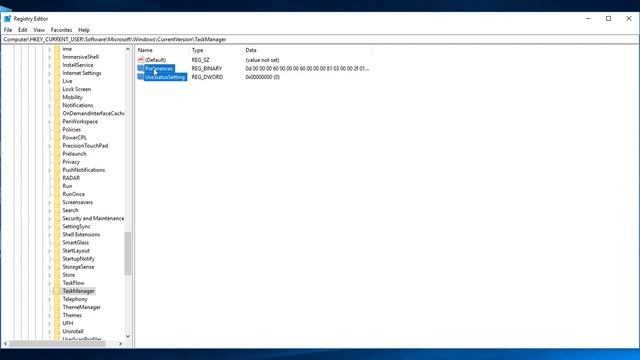Click the REG_SZ type cell
This screenshot has height=360, width=640.
pyautogui.click(x=200, y=60)
